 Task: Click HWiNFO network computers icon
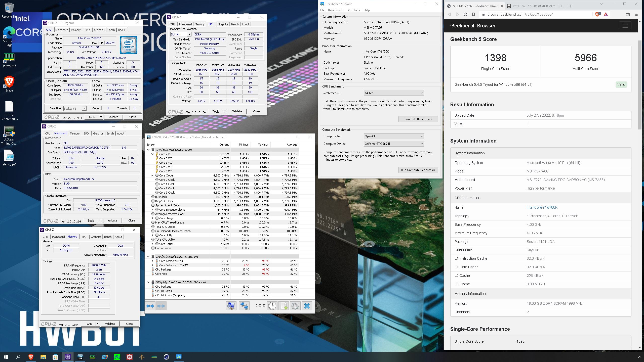click(x=244, y=306)
